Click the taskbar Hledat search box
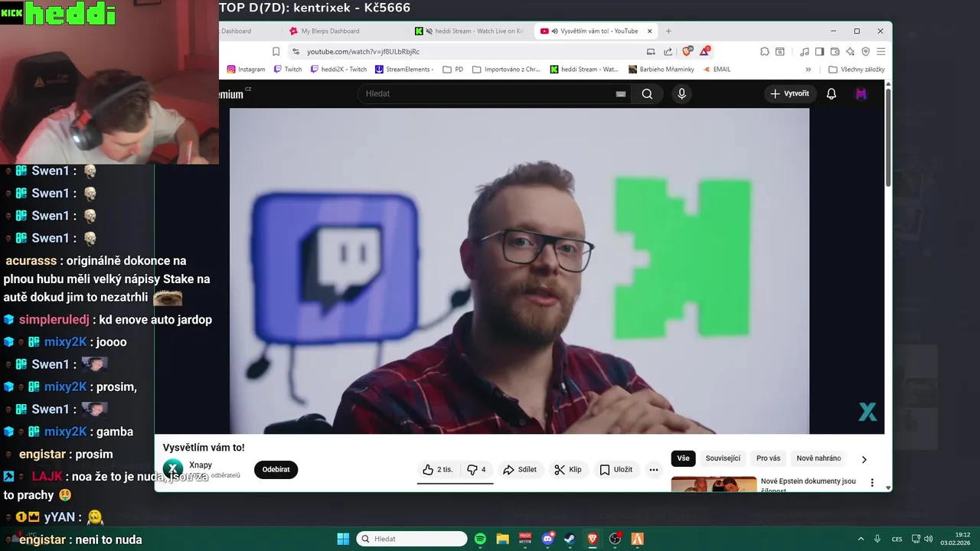Viewport: 980px width, 551px height. (412, 539)
